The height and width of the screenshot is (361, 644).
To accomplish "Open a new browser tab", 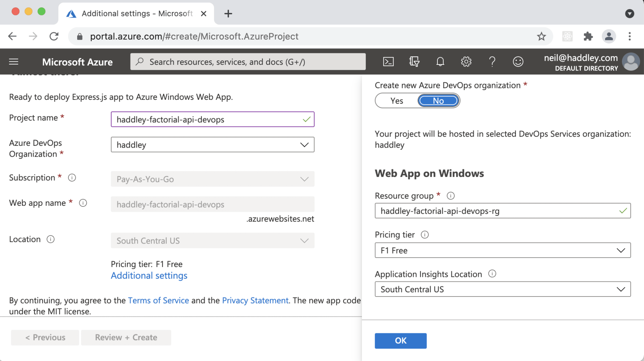I will [228, 14].
